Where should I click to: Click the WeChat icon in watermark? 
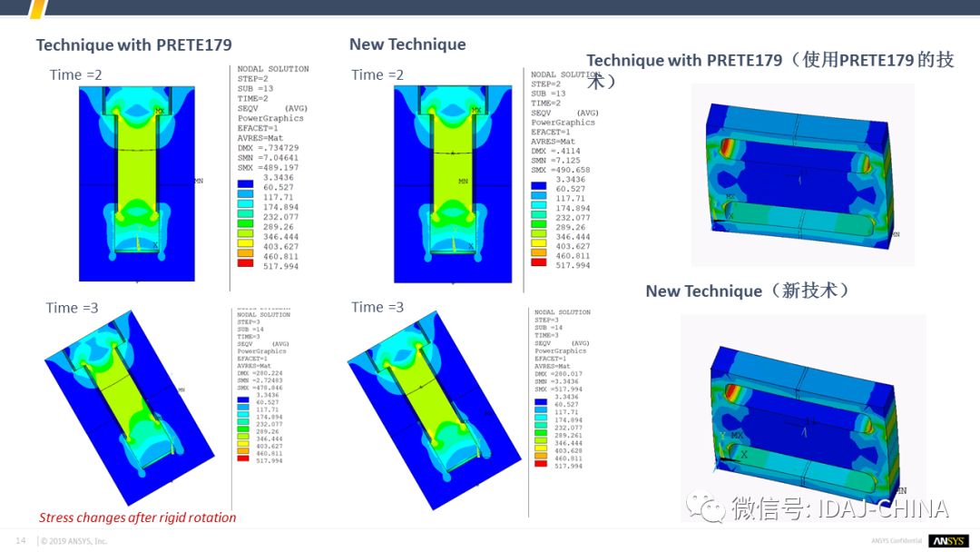[x=706, y=507]
